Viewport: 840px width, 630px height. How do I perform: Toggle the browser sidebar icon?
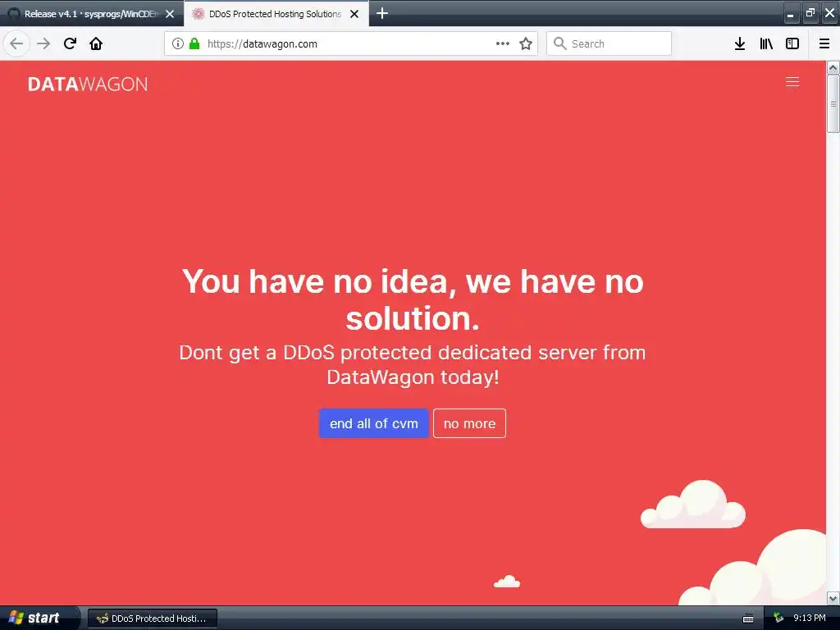pyautogui.click(x=792, y=43)
